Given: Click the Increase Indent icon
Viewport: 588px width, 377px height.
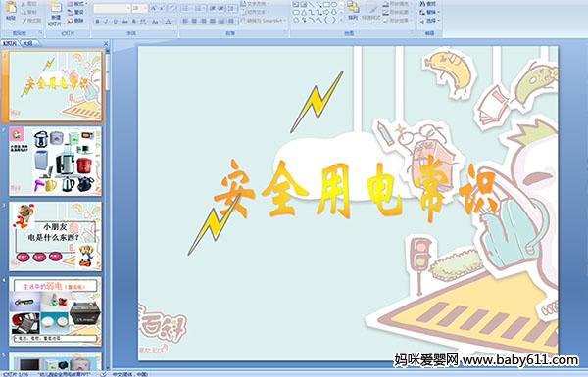Looking at the screenshot, I should [221, 8].
